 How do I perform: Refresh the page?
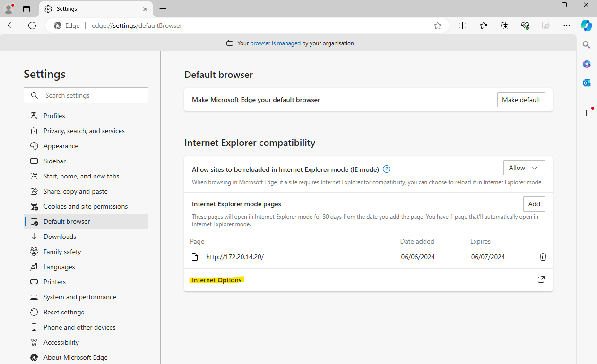click(x=32, y=25)
